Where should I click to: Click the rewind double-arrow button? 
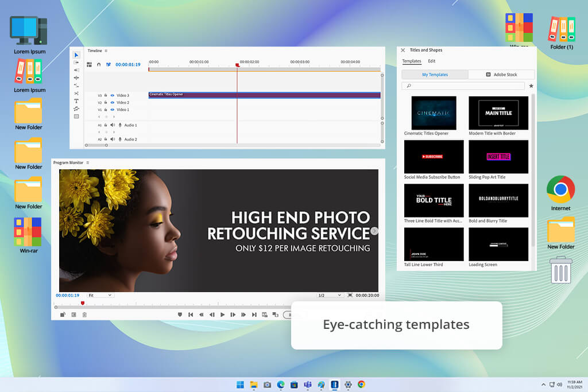click(202, 315)
